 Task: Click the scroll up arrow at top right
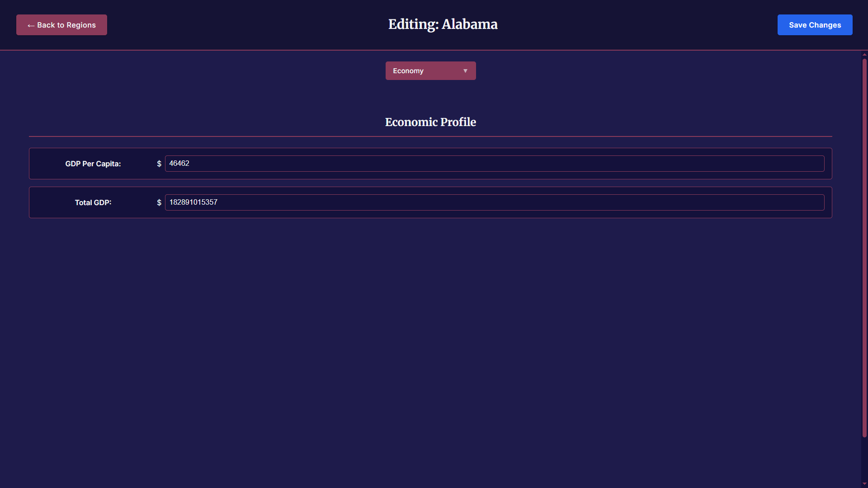tap(864, 55)
